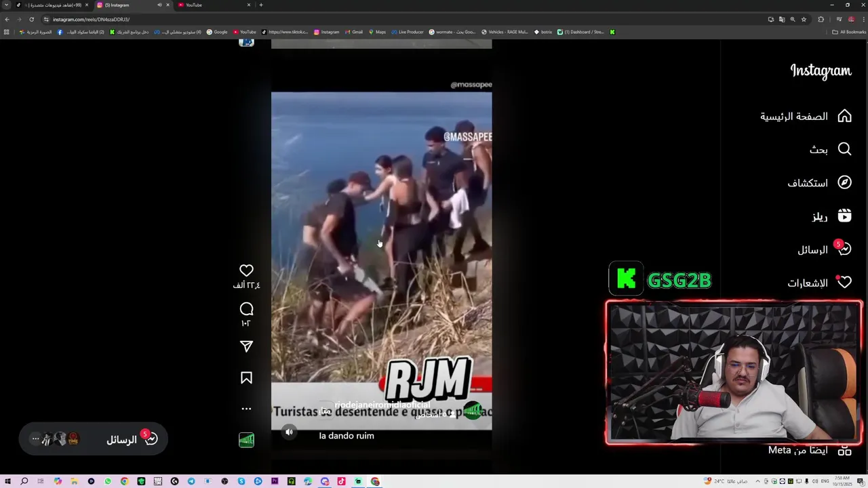Reload the current page
868x488 pixels.
coord(31,19)
